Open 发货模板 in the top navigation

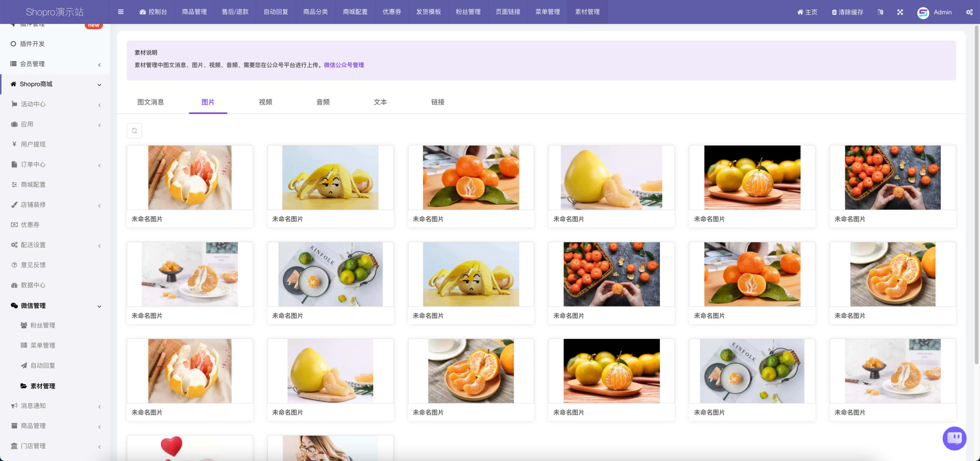[x=428, y=12]
